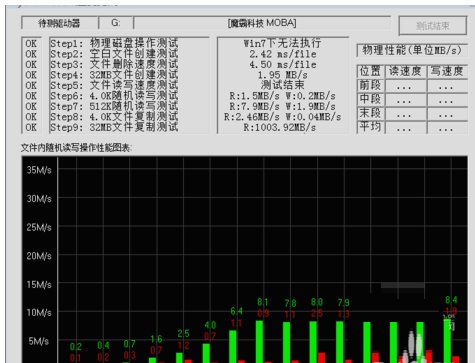
Task: Click the OK status beside Step9
Action: [31, 127]
